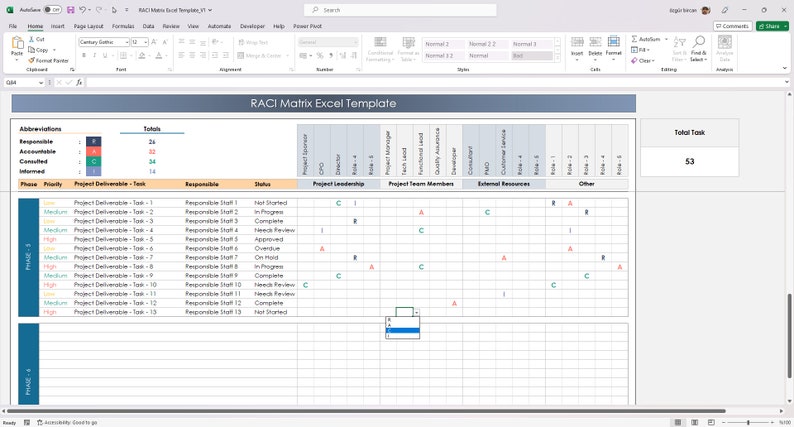This screenshot has height=427, width=794.
Task: Click the Comments button
Action: coord(732,26)
